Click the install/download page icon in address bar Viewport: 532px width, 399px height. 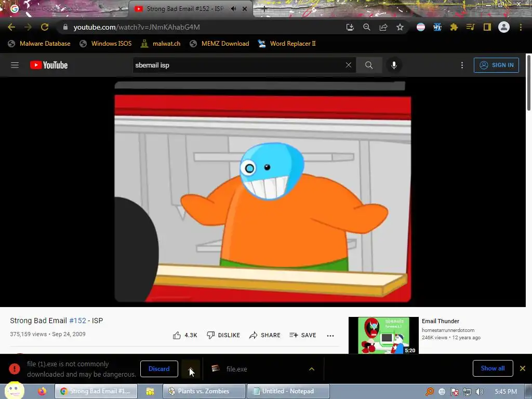pyautogui.click(x=350, y=27)
